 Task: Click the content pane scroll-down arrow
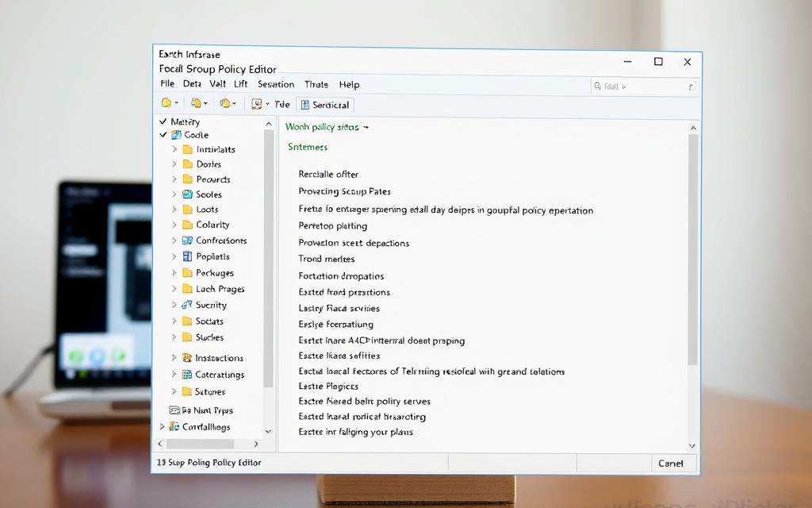(x=693, y=446)
